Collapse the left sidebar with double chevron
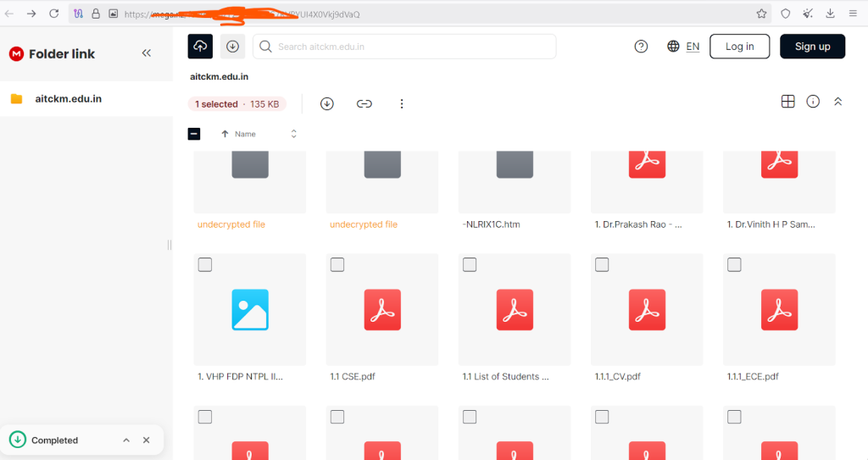 tap(146, 53)
